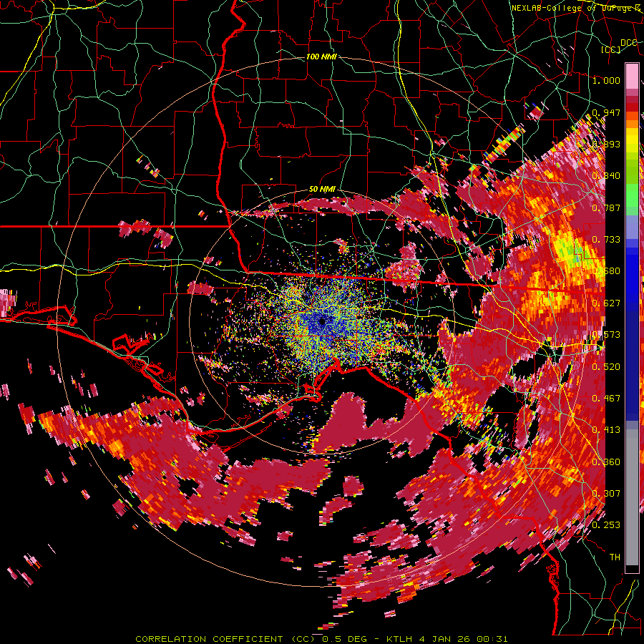
Task: Click the 50 NMI range ring label
Action: (x=322, y=190)
